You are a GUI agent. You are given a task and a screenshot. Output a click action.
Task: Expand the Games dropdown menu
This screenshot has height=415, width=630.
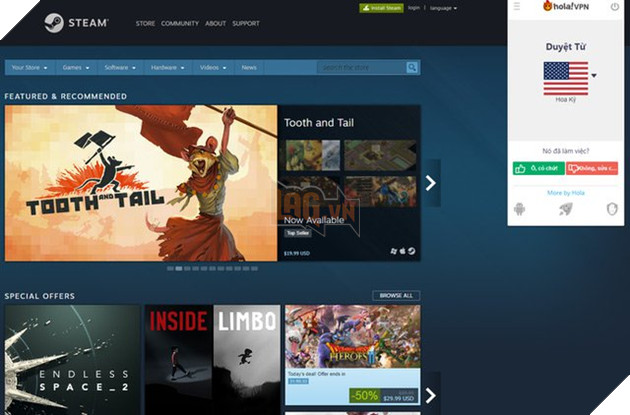click(x=76, y=68)
